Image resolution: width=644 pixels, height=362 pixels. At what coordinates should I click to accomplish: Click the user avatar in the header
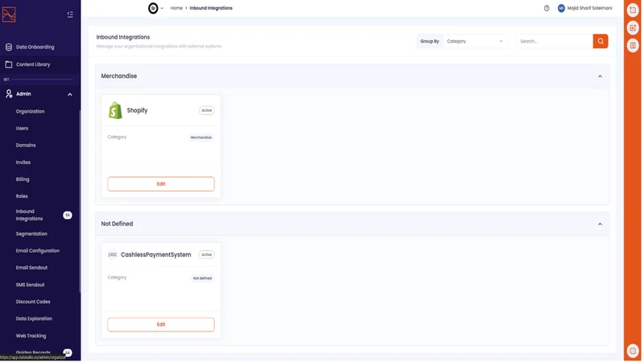point(561,8)
